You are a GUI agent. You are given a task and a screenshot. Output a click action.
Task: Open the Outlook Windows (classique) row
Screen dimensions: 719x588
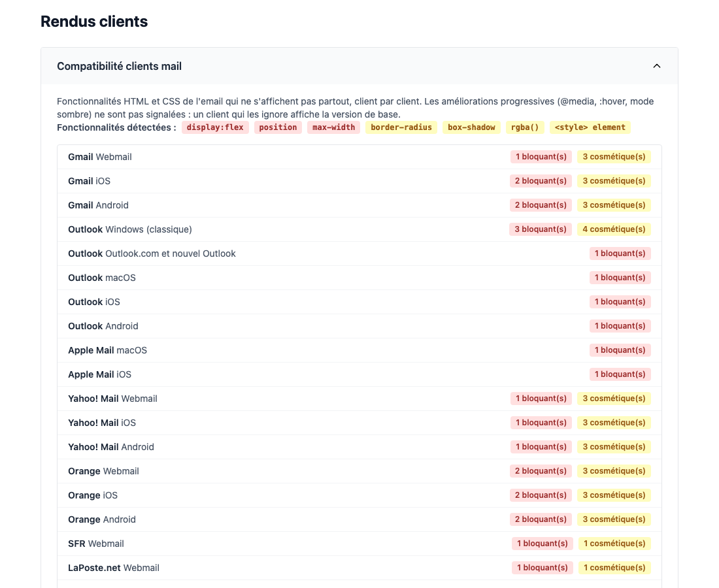pyautogui.click(x=359, y=229)
